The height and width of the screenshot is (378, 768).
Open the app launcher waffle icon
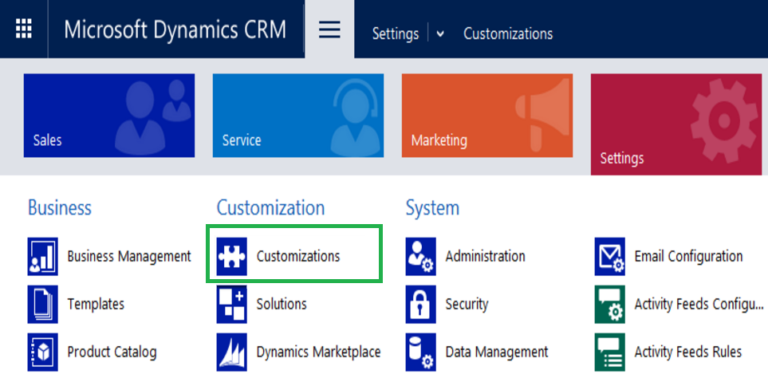(x=24, y=29)
